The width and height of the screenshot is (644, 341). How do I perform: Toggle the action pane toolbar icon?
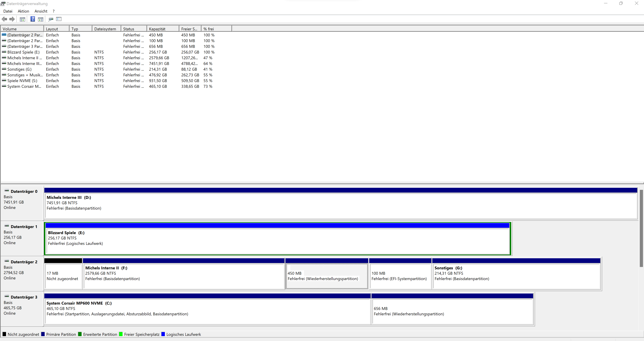click(40, 19)
